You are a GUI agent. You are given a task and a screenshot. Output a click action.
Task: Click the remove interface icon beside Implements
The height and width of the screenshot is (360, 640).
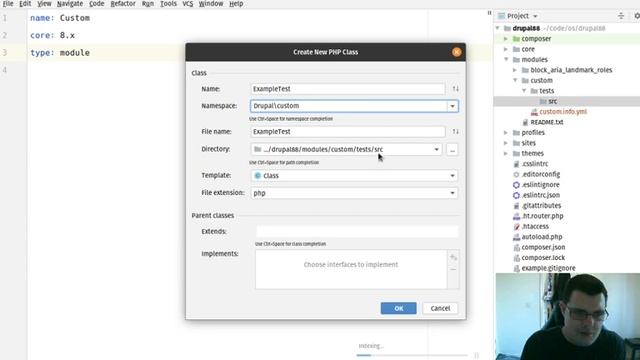[453, 269]
